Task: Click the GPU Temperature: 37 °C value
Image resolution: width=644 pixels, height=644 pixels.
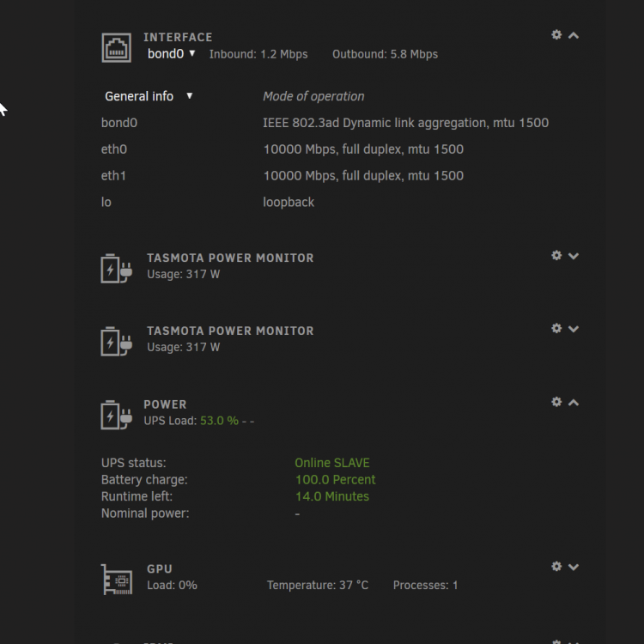Action: [318, 586]
